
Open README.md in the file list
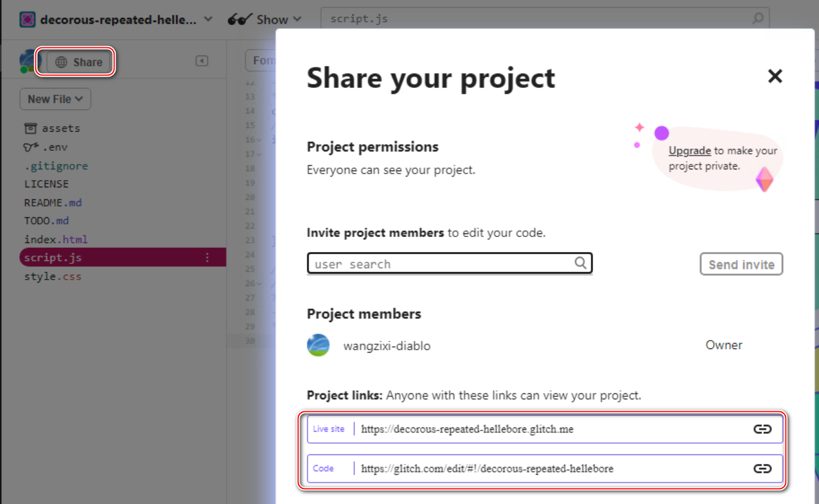[x=53, y=203]
